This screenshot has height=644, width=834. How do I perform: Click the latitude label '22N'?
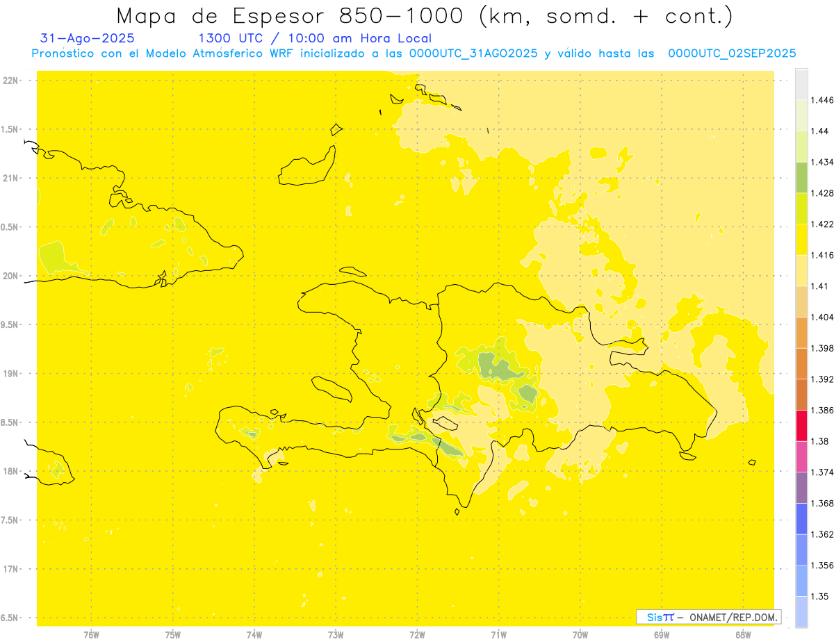click(x=12, y=81)
